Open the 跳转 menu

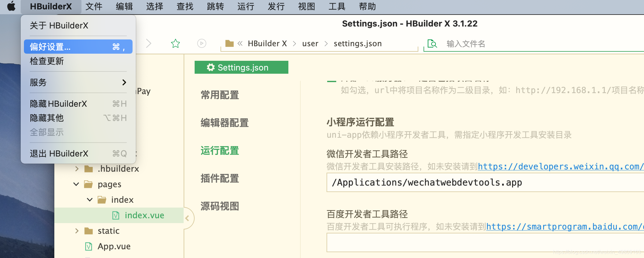(215, 6)
